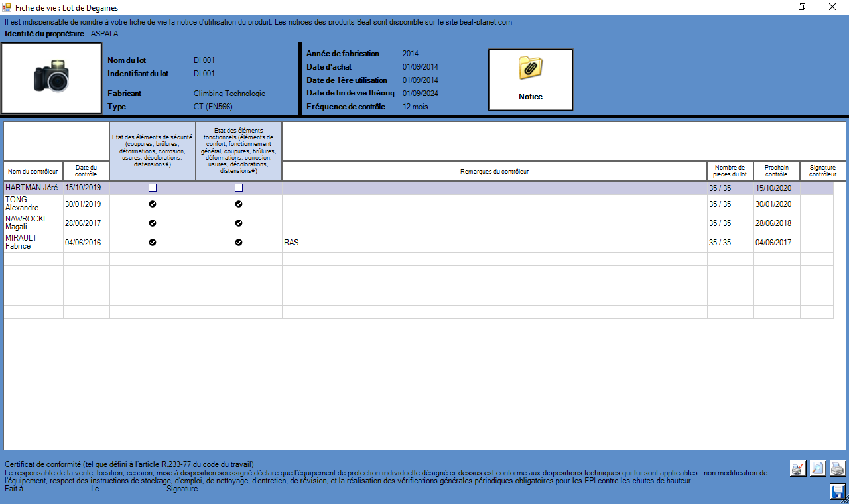Viewport: 849px width, 504px height.
Task: Open print preview with the magnifier icon
Action: 818,469
